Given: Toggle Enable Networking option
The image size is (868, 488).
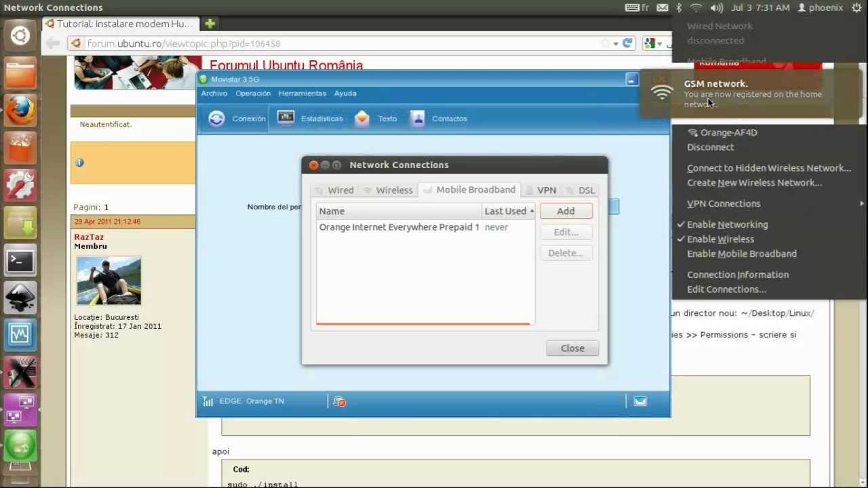Looking at the screenshot, I should (x=727, y=224).
